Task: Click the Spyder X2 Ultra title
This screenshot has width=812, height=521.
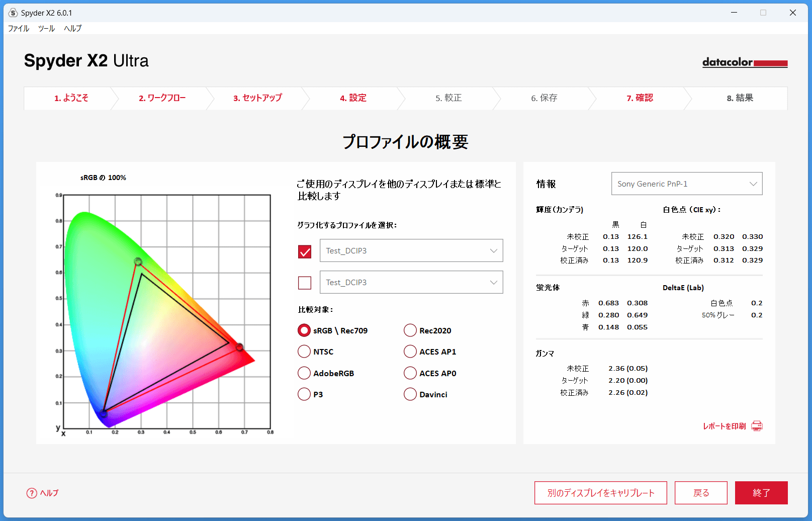Action: click(x=86, y=61)
